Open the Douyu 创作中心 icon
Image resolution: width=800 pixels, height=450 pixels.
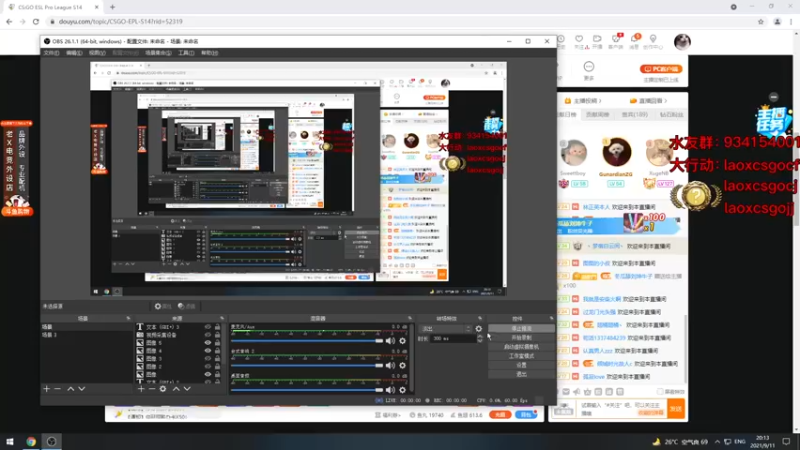653,39
